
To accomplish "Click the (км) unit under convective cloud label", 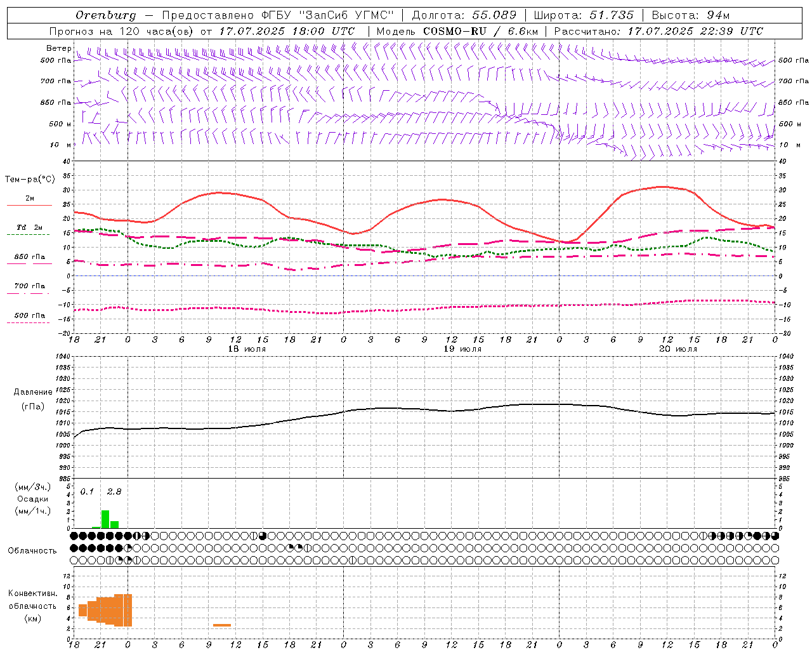I will tap(33, 619).
